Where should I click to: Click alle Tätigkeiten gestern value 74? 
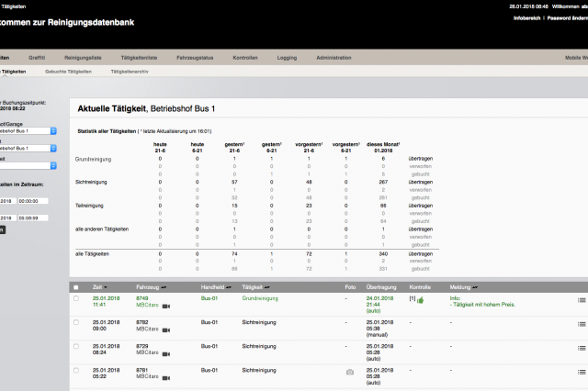pyautogui.click(x=234, y=254)
